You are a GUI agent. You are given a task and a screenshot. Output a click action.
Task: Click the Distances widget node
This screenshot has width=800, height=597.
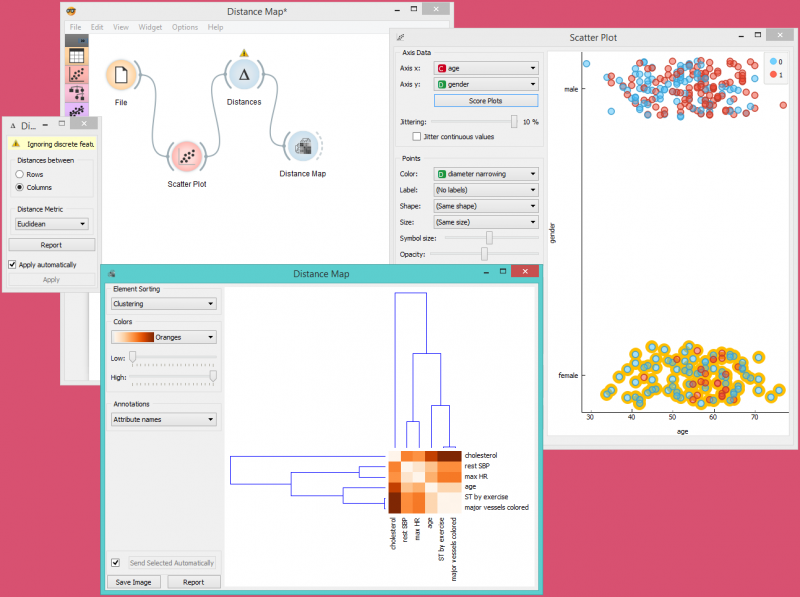pos(243,75)
